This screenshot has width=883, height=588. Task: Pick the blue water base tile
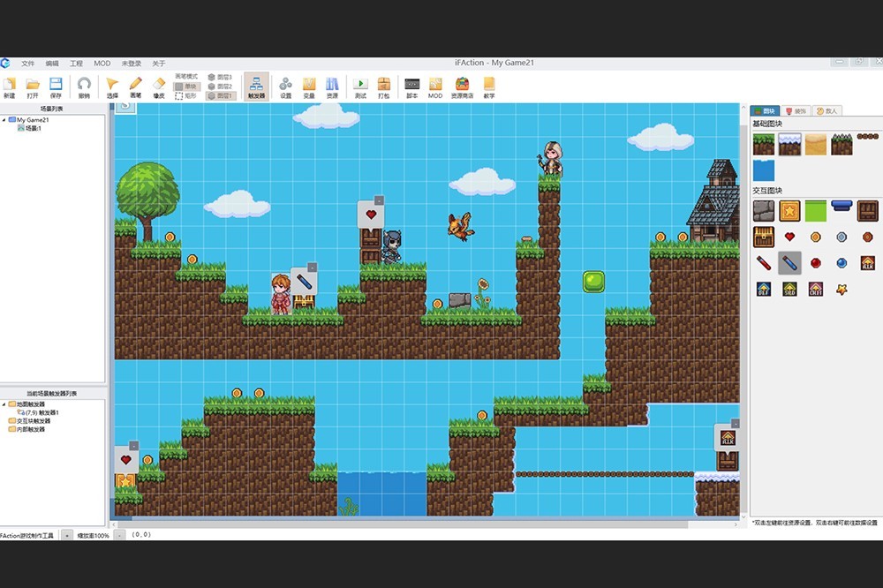pos(764,170)
